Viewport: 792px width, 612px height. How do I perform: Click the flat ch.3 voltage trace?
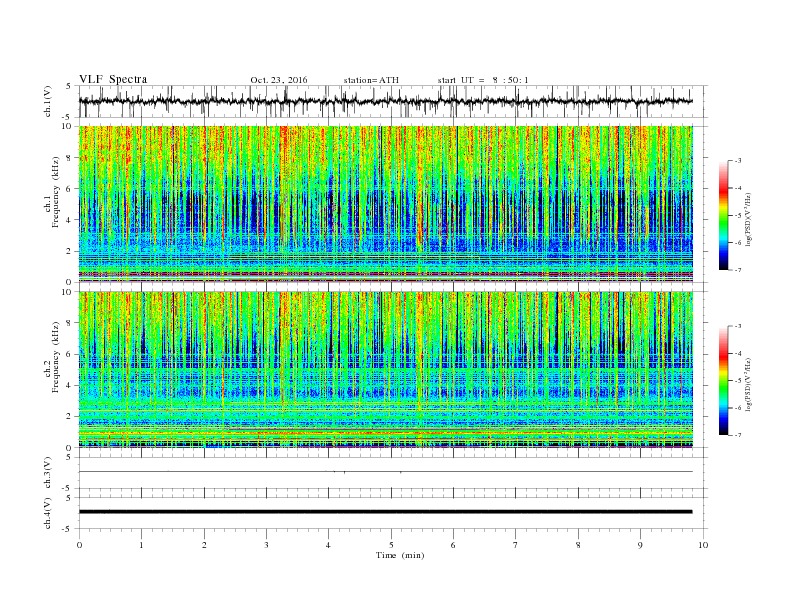pyautogui.click(x=386, y=472)
